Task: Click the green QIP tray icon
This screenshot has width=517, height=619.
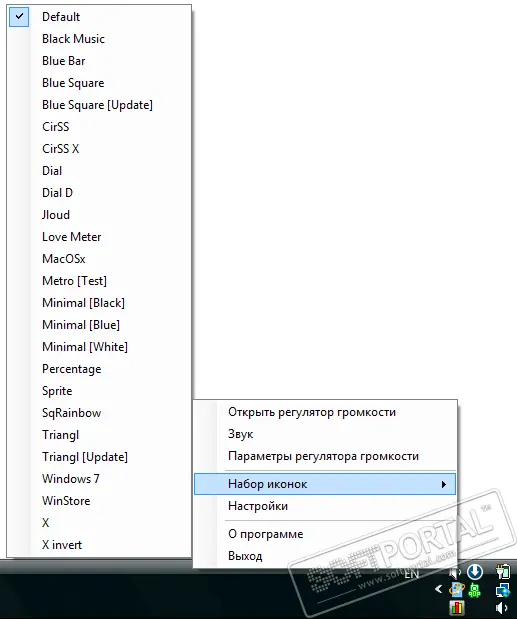Action: point(475,590)
